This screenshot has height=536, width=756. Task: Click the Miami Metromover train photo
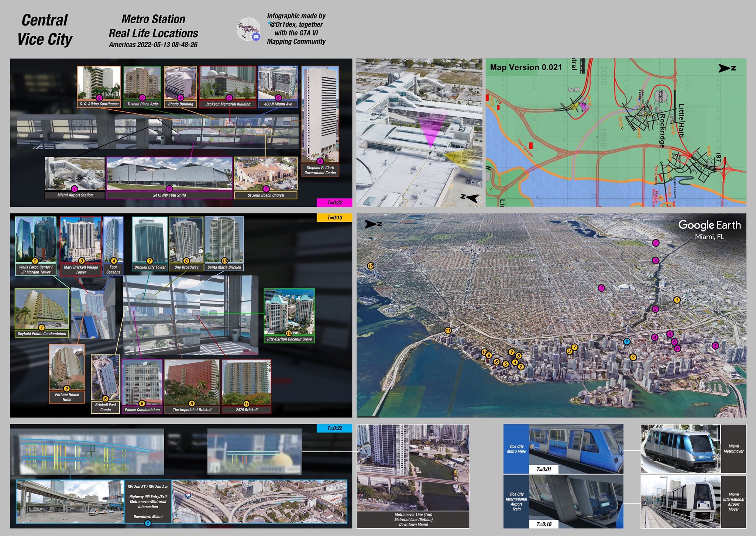[x=681, y=449]
